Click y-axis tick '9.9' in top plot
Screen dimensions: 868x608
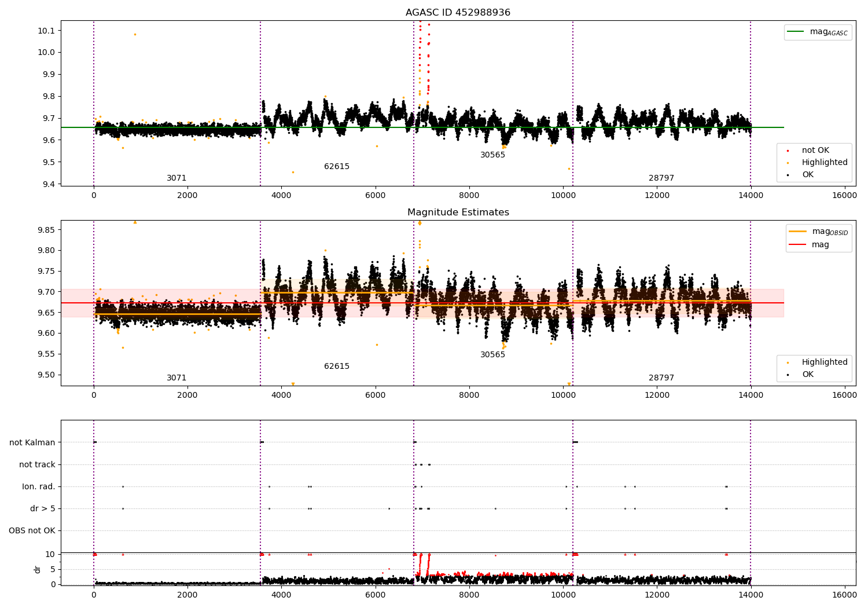coord(49,74)
